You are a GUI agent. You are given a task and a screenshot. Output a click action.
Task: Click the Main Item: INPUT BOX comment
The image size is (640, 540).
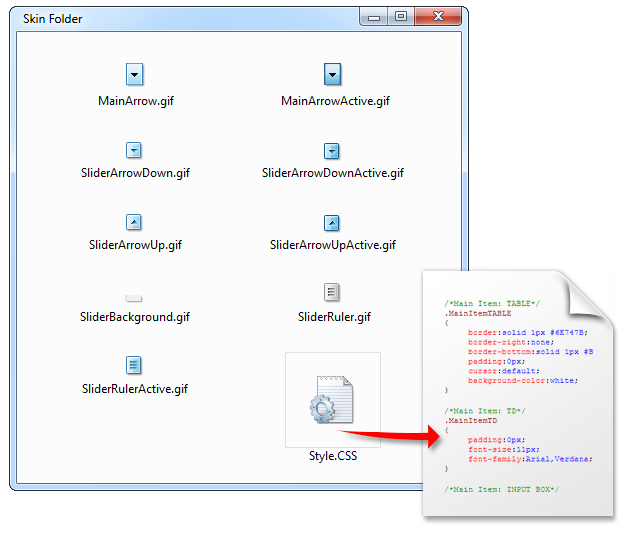502,489
